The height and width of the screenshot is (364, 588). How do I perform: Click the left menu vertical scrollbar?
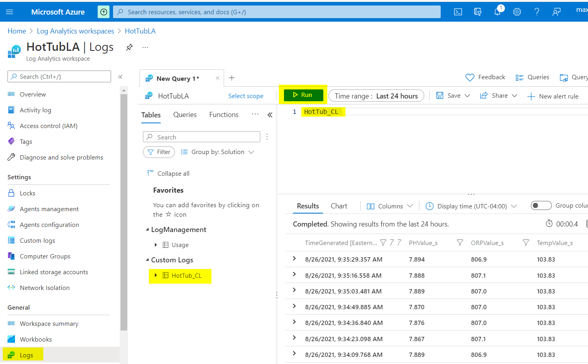click(124, 213)
